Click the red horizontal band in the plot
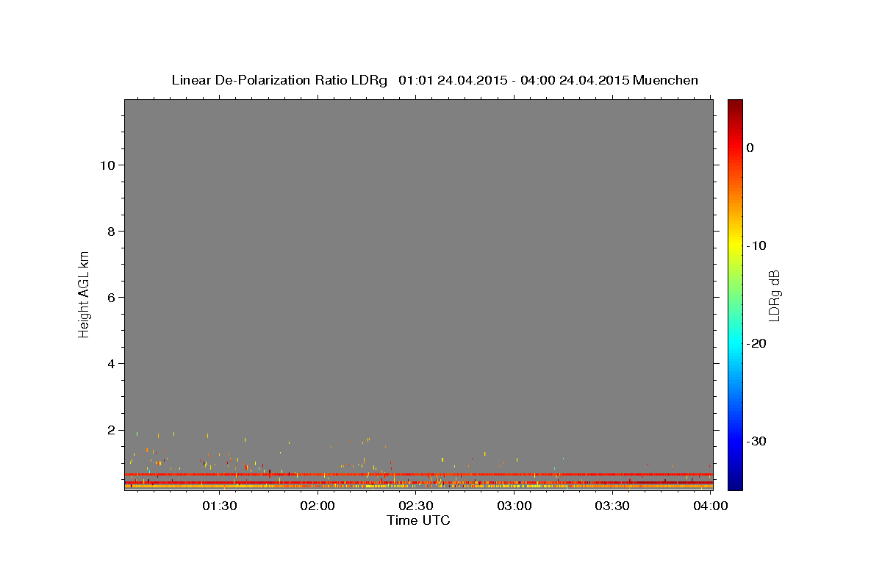The image size is (882, 588). coord(418,475)
